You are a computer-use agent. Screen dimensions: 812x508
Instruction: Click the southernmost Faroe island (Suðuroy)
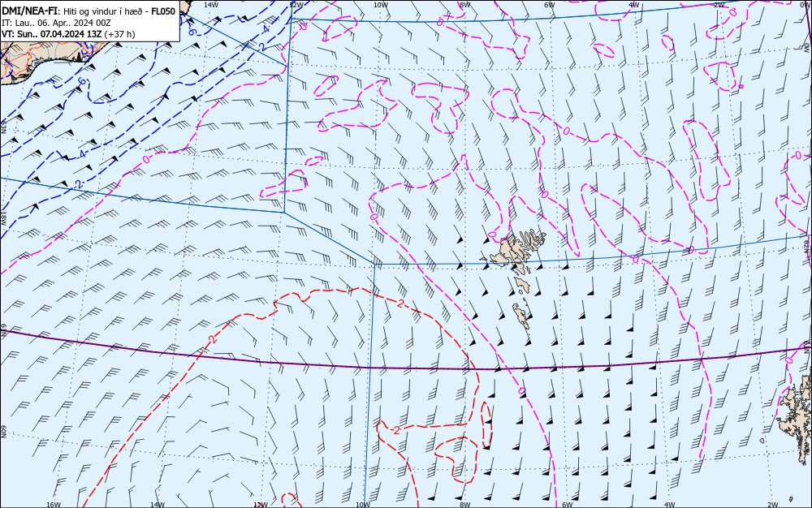(521, 316)
